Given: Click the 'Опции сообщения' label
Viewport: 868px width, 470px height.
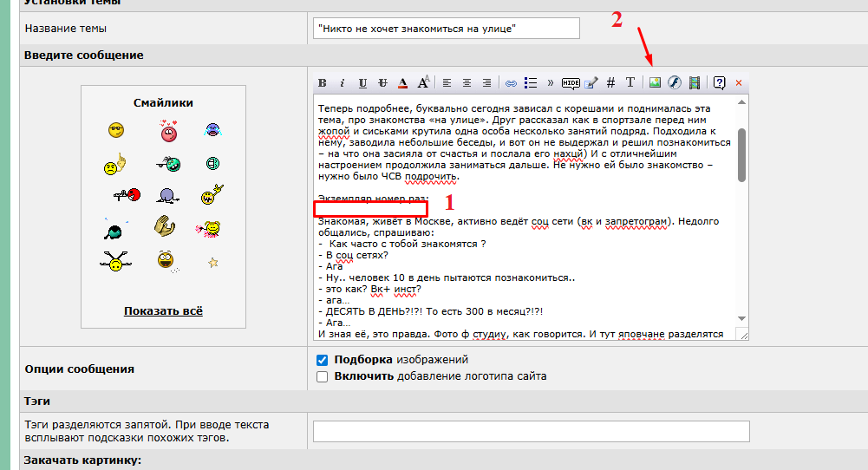Looking at the screenshot, I should (x=79, y=369).
